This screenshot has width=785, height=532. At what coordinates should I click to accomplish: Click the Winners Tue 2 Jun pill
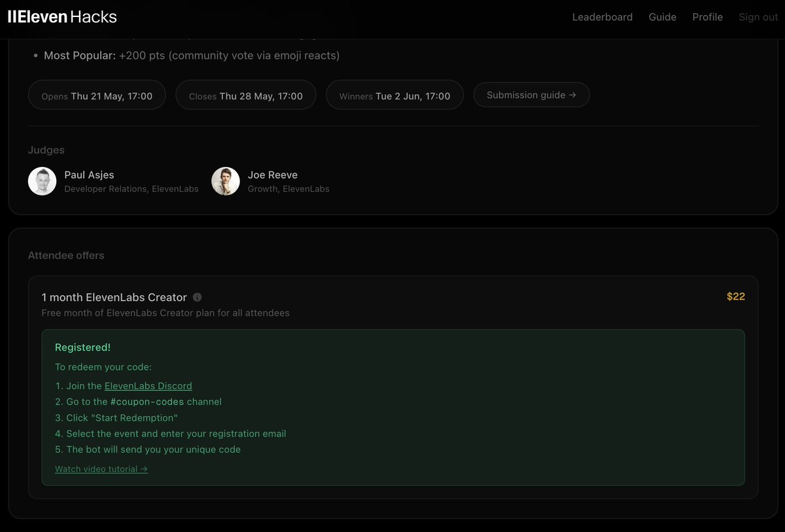394,96
